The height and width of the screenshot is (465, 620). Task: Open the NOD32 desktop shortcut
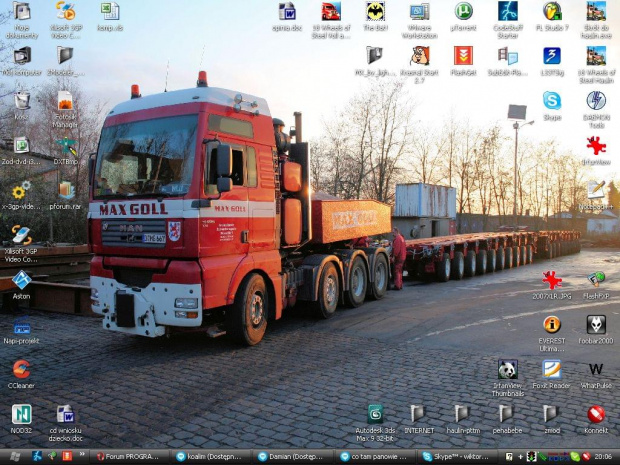click(21, 414)
